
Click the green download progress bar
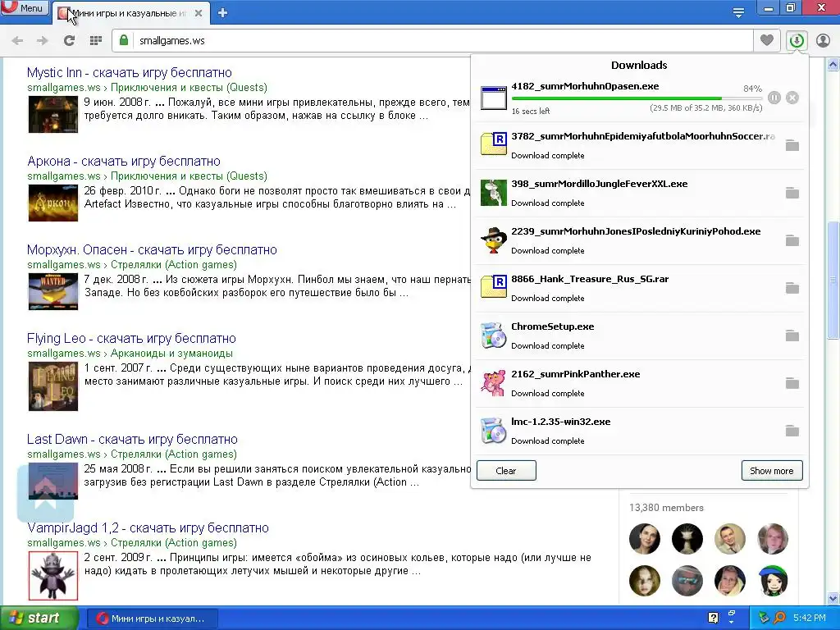tap(637, 98)
